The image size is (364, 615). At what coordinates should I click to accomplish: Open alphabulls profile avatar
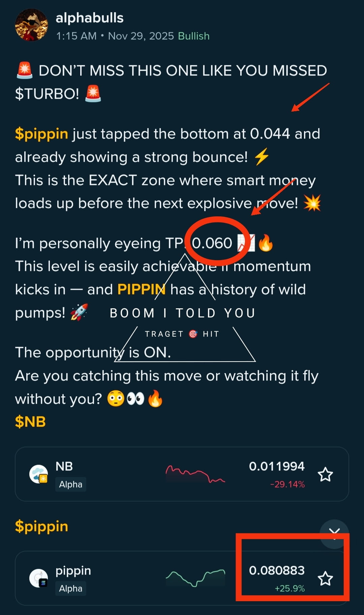(31, 25)
